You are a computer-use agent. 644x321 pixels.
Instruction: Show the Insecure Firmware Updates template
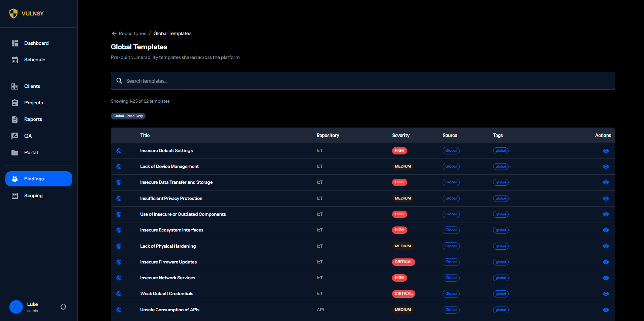click(606, 262)
